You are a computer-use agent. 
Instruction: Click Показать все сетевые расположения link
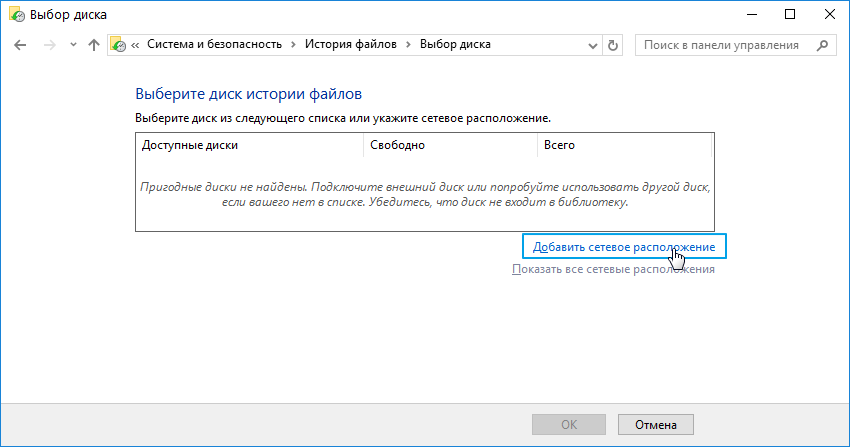[x=613, y=269]
